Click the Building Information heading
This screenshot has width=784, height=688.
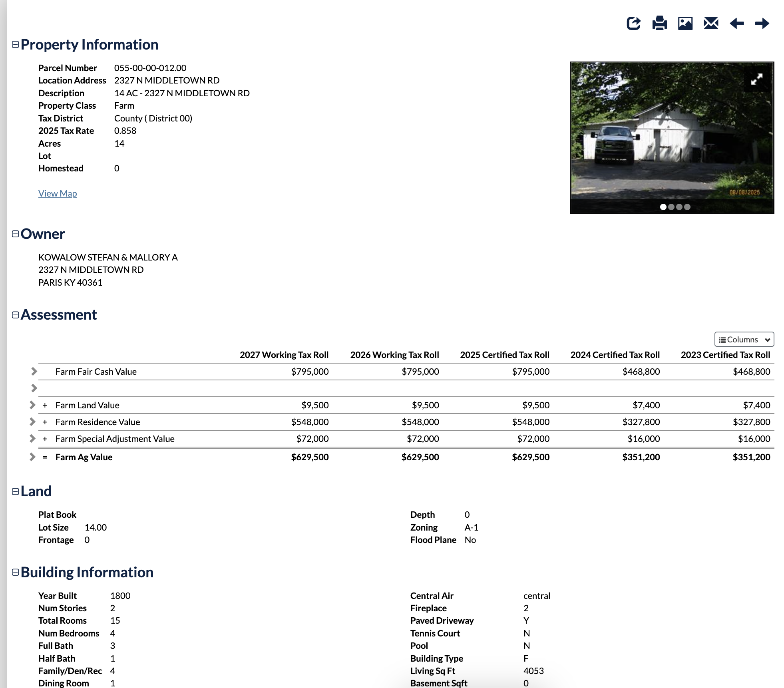(x=87, y=572)
